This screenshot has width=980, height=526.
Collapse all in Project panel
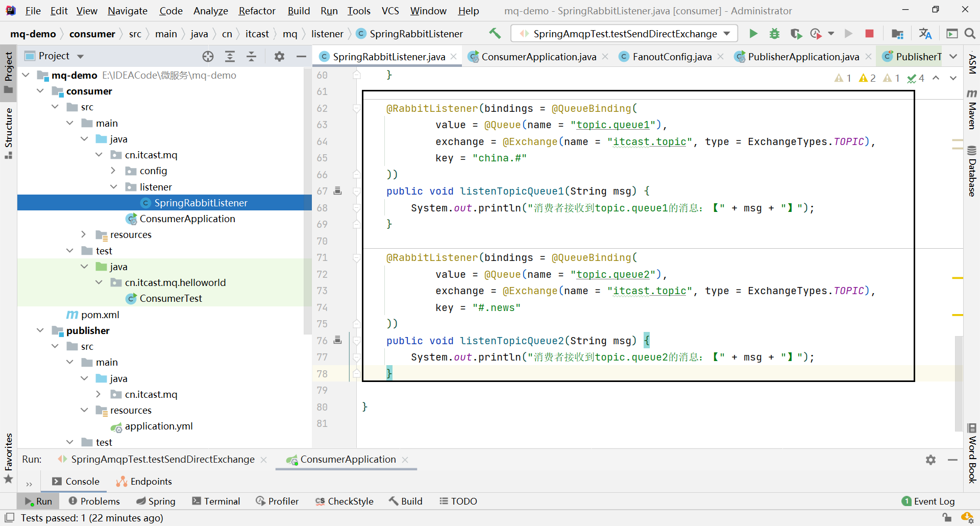[251, 56]
